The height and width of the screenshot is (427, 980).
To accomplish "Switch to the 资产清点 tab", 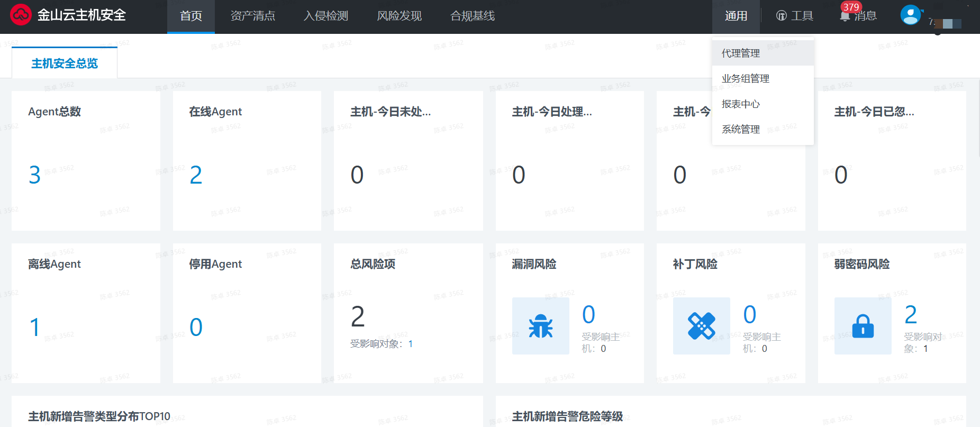I will click(x=253, y=16).
